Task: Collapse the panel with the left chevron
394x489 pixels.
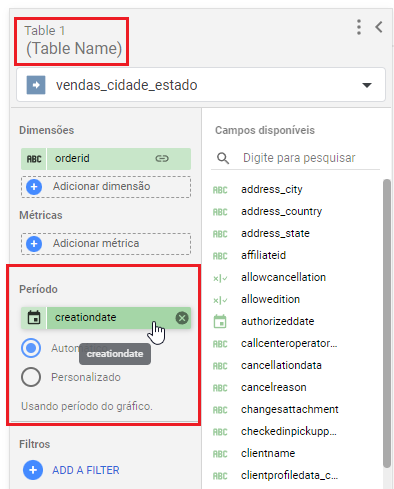Action: tap(379, 27)
